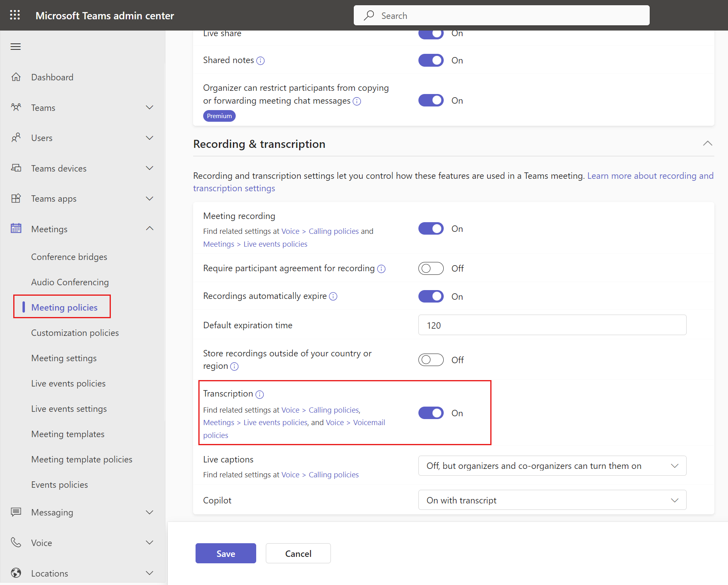
Task: Collapse the sidebar using the hamburger icon
Action: 16,46
